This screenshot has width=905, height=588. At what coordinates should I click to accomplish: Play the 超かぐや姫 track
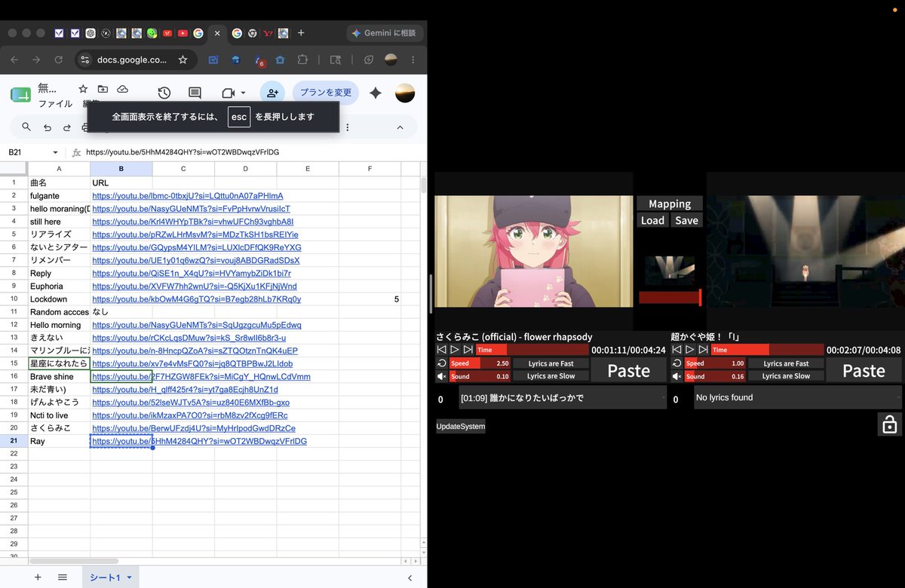690,350
